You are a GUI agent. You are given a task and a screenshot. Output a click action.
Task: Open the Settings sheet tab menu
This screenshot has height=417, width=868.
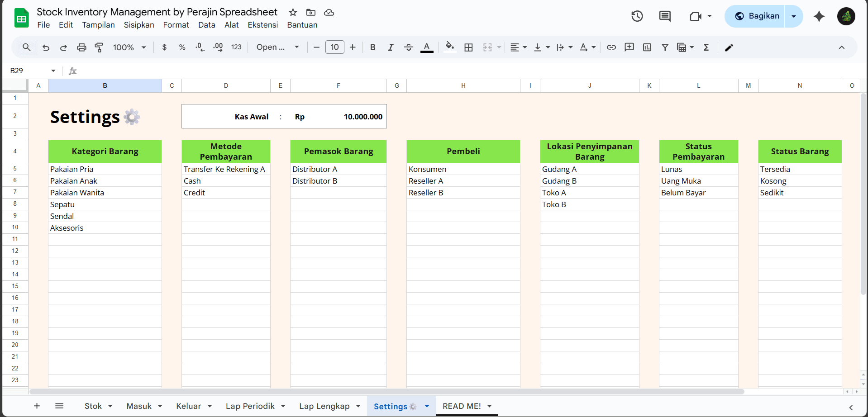click(427, 406)
